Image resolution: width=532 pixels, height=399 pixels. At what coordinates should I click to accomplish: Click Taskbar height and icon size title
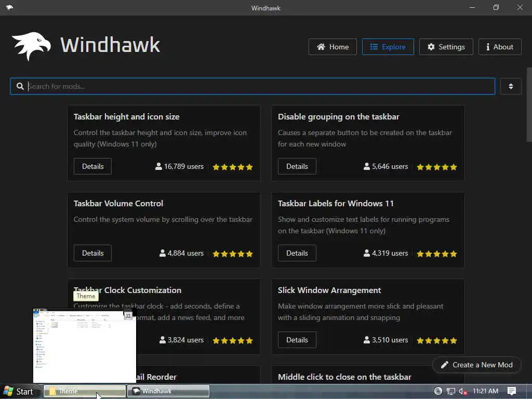click(x=127, y=117)
